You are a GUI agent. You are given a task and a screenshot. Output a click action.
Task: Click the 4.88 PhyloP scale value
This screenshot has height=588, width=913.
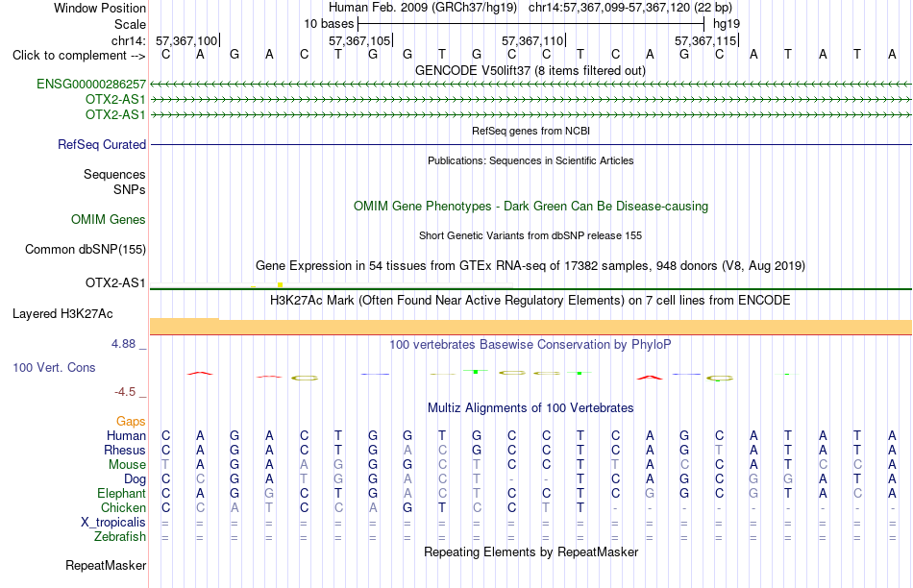123,344
